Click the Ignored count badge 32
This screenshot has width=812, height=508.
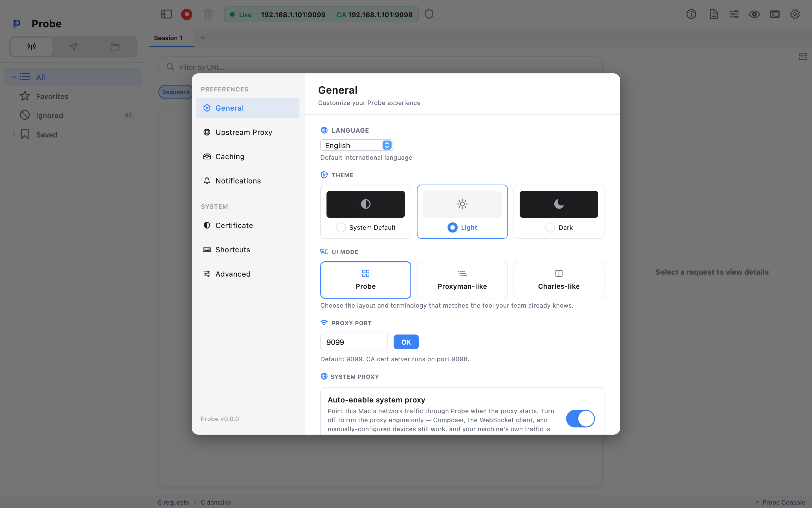pyautogui.click(x=128, y=115)
